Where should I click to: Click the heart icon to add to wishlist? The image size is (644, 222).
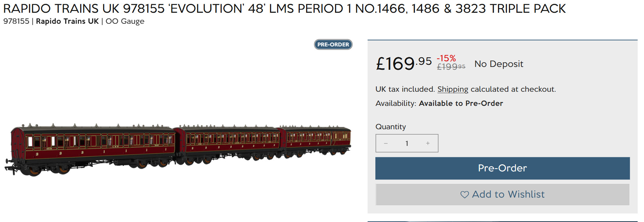(x=464, y=194)
